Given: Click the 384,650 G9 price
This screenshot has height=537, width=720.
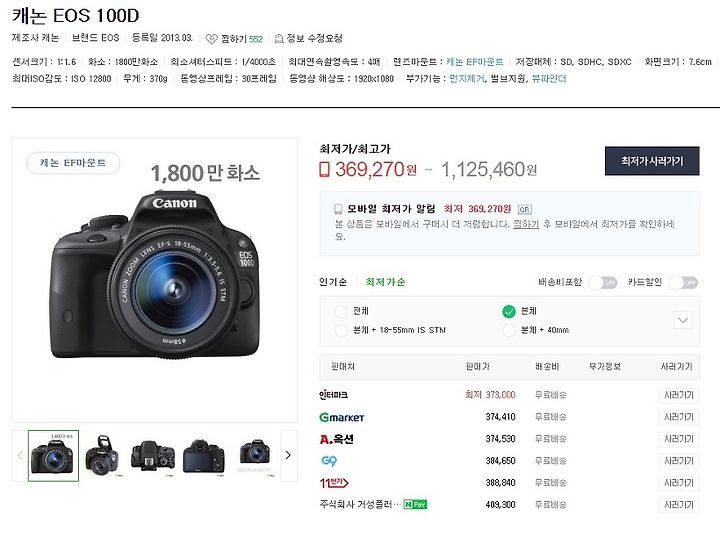Looking at the screenshot, I should click(501, 460).
